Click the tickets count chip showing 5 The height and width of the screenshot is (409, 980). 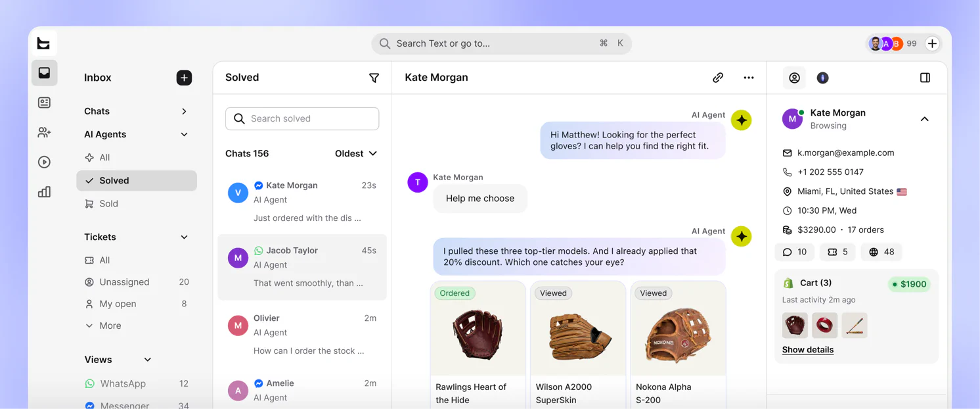pos(837,252)
